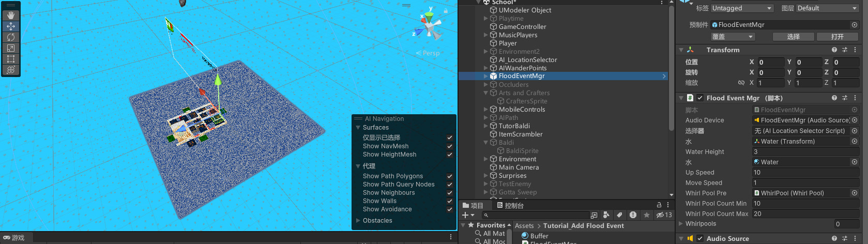
Task: Save search to Favorites star
Action: (x=646, y=215)
